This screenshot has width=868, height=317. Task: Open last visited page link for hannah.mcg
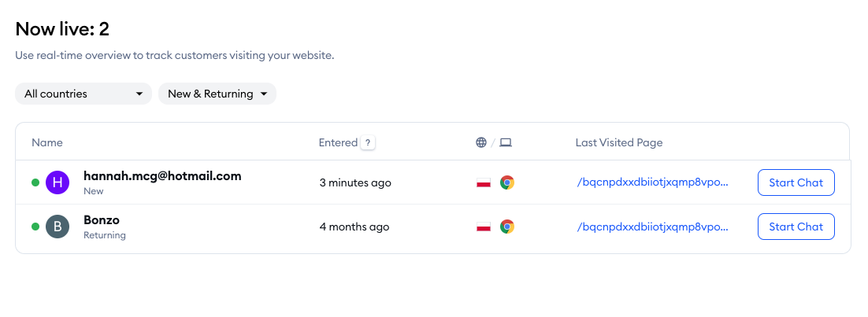[653, 182]
